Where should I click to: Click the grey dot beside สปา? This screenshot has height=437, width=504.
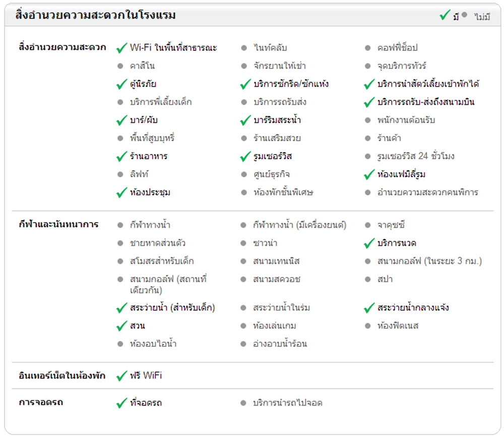368,279
